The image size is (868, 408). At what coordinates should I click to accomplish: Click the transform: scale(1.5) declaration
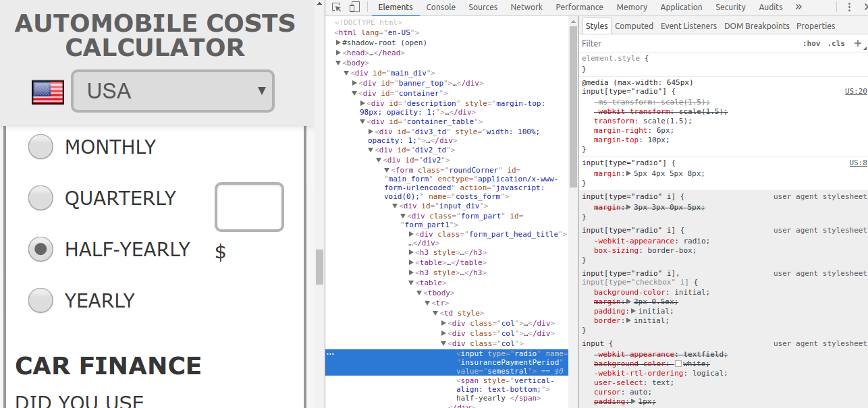643,121
